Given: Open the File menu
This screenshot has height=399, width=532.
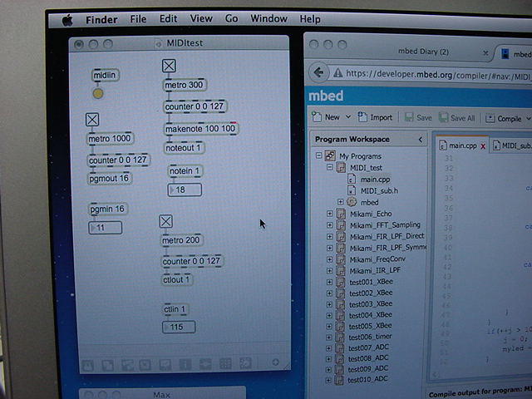Looking at the screenshot, I should 138,19.
